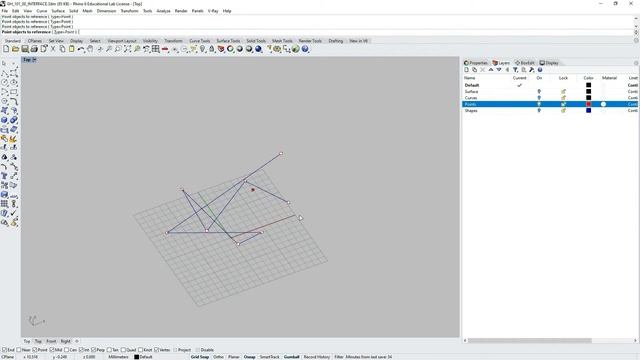
Task: Click the Copy to clipboard icon
Action: pos(62,49)
